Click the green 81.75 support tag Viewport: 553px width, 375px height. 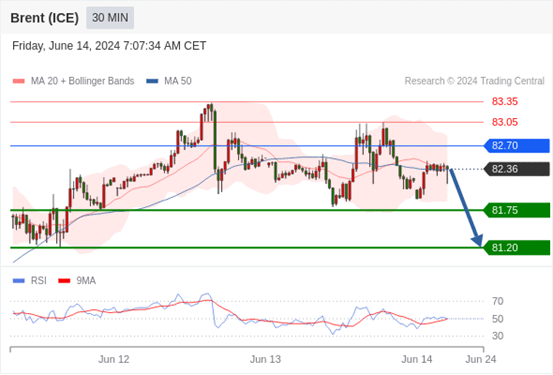click(516, 210)
